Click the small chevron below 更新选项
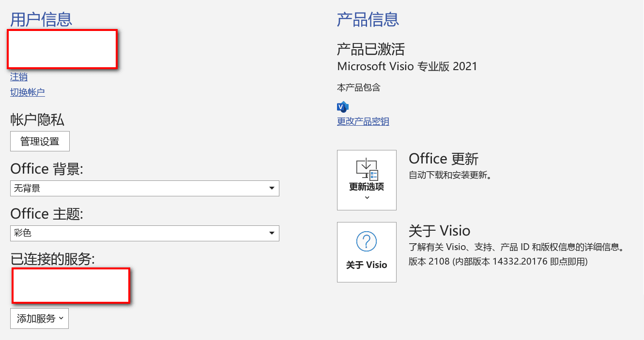This screenshot has width=644, height=340. coord(367,197)
